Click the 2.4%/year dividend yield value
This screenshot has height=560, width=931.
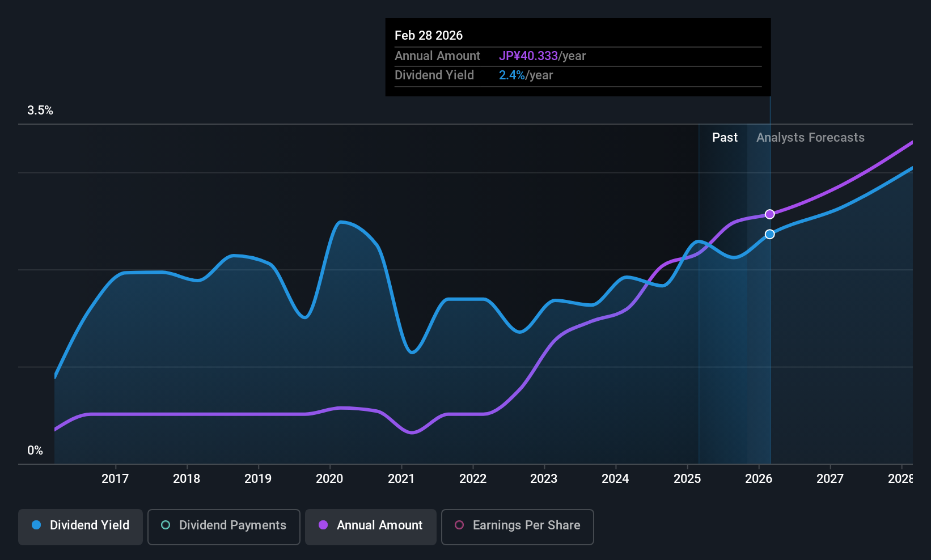526,75
